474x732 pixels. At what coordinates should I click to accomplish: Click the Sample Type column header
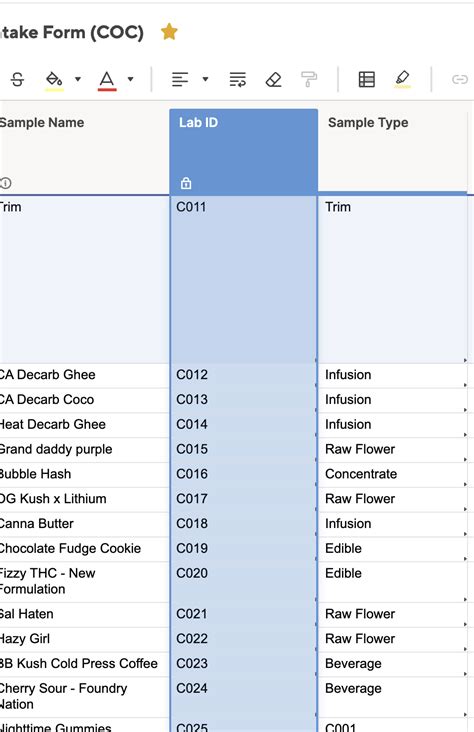tap(368, 123)
